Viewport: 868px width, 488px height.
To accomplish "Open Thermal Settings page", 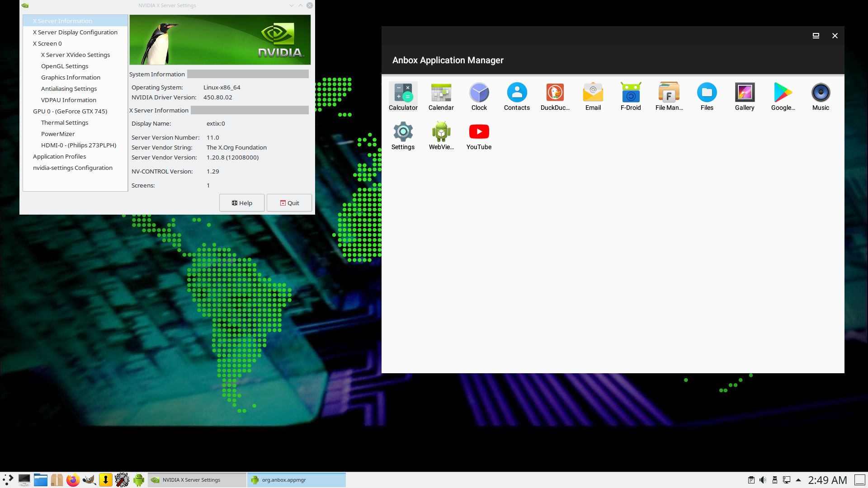I will click(x=75, y=122).
